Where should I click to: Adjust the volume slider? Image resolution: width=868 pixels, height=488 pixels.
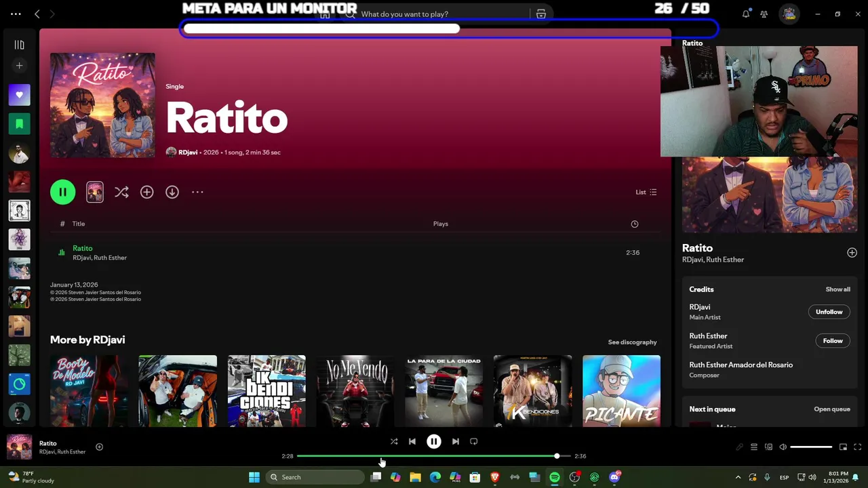coord(811,447)
